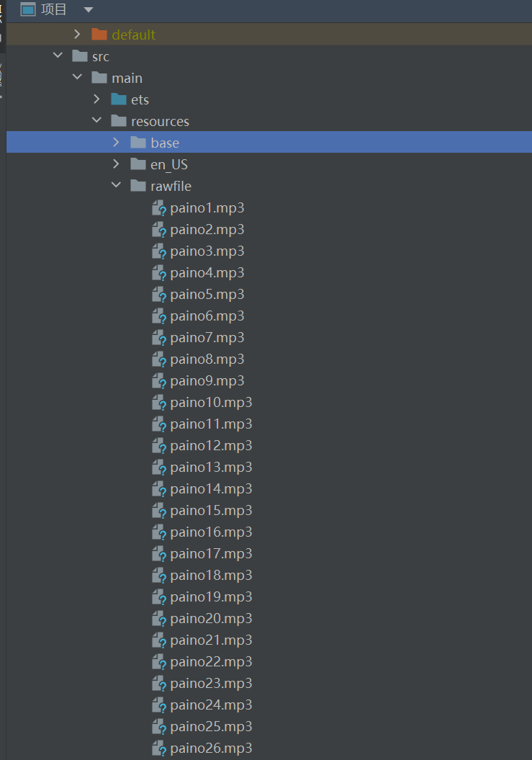The width and height of the screenshot is (532, 760).
Task: Click the paino5.mp3 file icon
Action: pyautogui.click(x=159, y=295)
